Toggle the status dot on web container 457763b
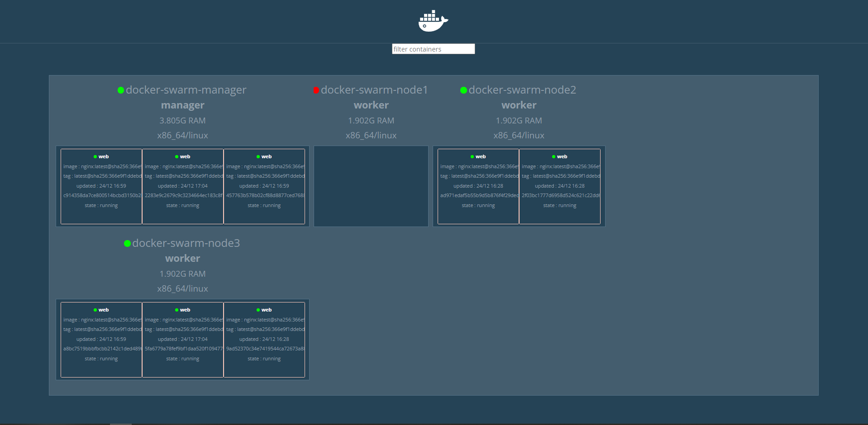 point(258,156)
